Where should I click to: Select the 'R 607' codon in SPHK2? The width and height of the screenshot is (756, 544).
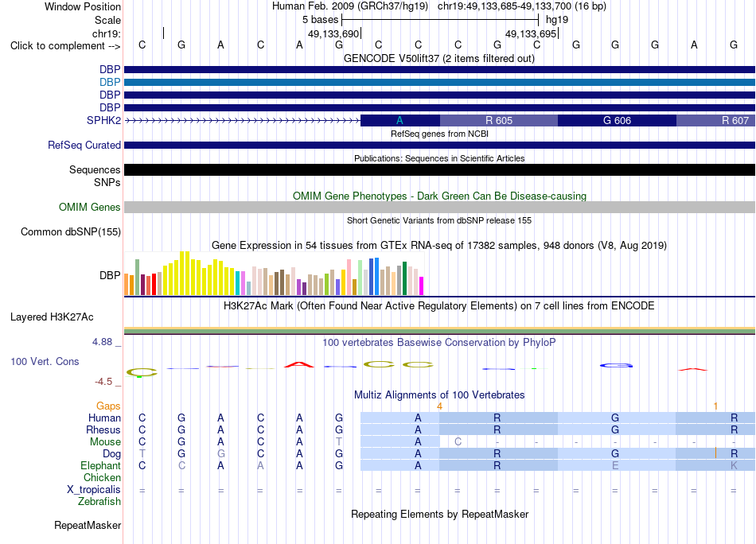(x=715, y=120)
